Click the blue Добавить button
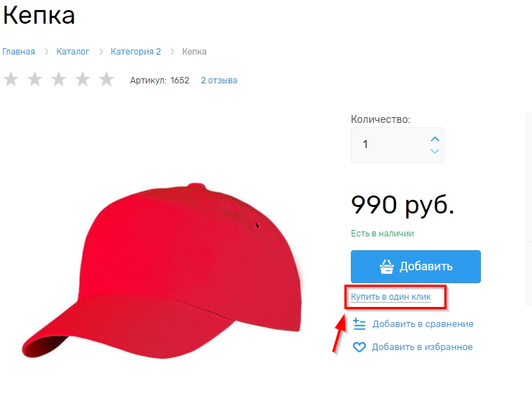This screenshot has height=409, width=532. 416,267
